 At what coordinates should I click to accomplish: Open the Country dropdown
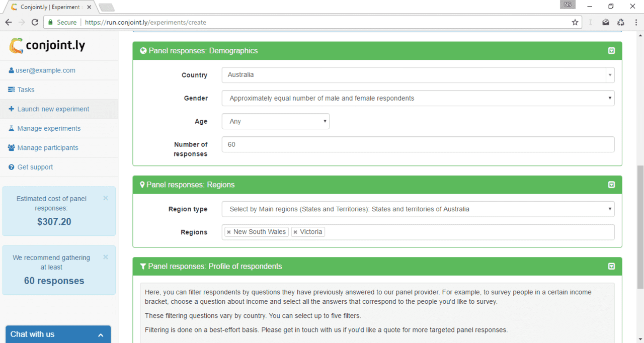(418, 75)
